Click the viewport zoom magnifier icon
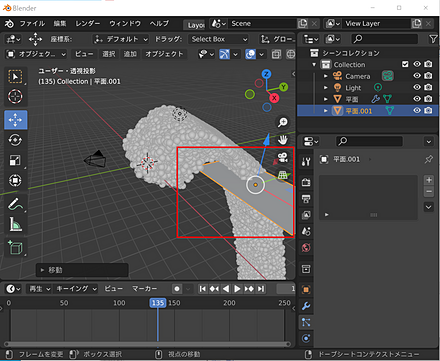The height and width of the screenshot is (361, 440). coord(283,122)
